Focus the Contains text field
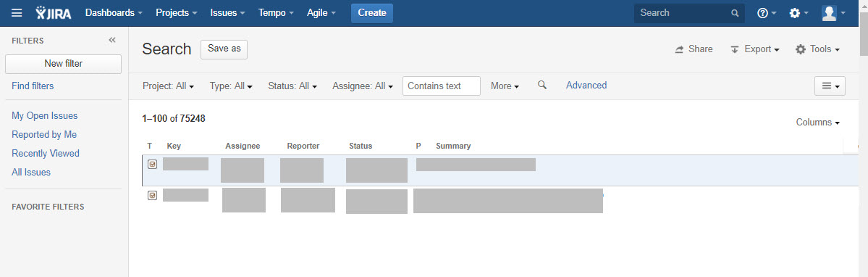The image size is (868, 277). coord(441,86)
